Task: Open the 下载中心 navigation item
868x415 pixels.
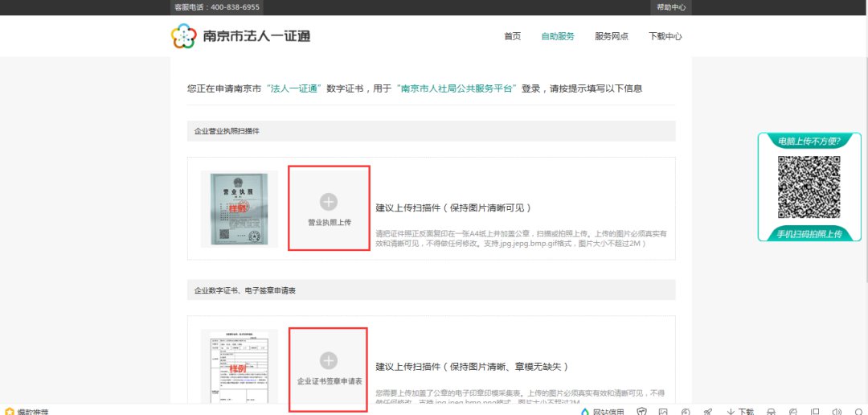Action: [665, 36]
